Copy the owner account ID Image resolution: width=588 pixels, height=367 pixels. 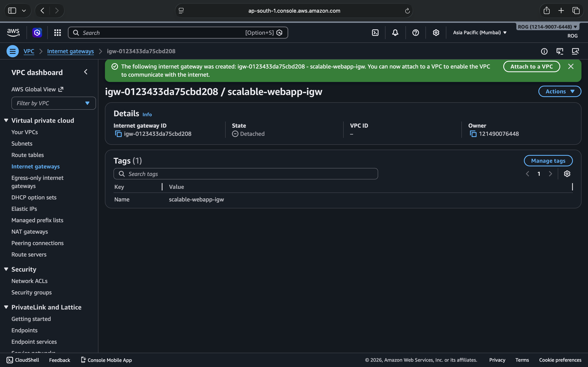click(x=473, y=134)
